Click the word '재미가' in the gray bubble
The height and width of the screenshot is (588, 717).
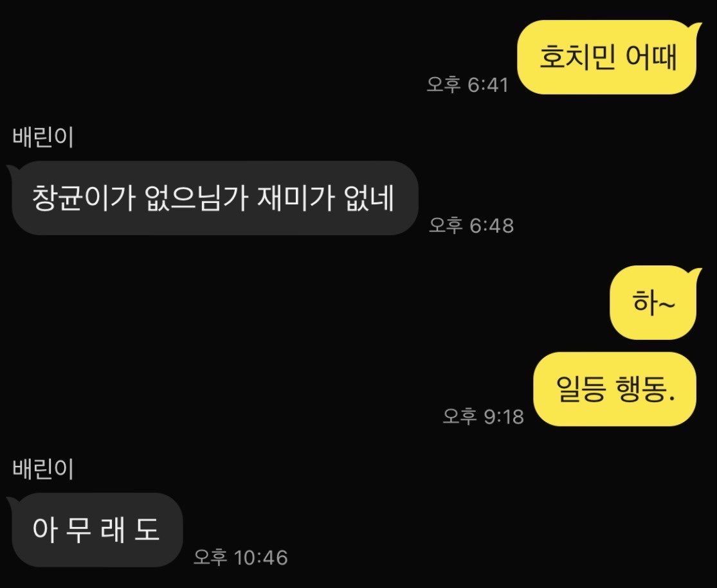pos(295,198)
